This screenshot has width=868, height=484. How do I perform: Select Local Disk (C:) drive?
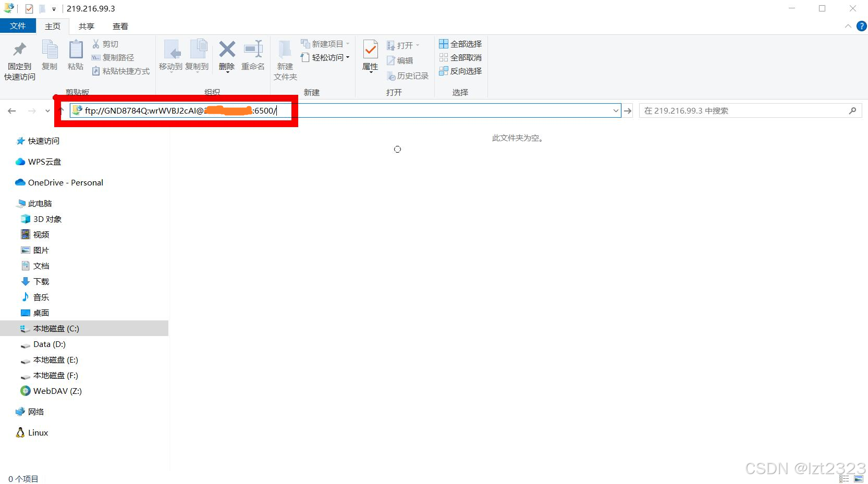click(x=84, y=328)
